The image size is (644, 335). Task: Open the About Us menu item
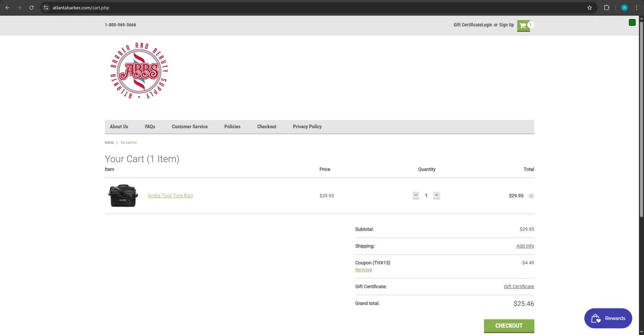pyautogui.click(x=119, y=127)
